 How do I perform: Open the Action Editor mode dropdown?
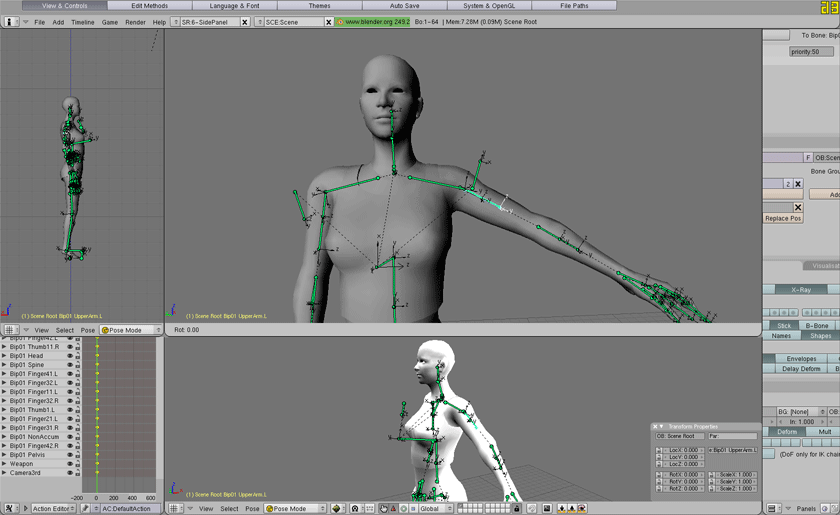pos(52,508)
